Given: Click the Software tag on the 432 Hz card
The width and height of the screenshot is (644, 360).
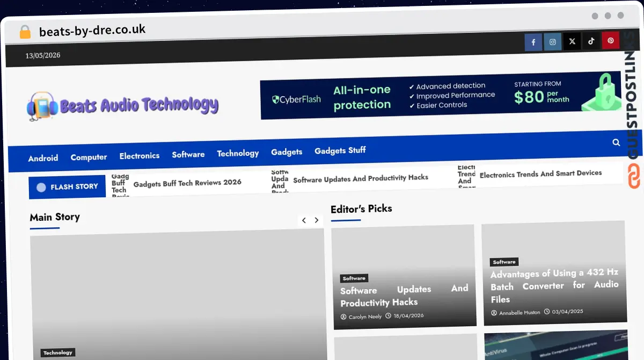Looking at the screenshot, I should (504, 262).
